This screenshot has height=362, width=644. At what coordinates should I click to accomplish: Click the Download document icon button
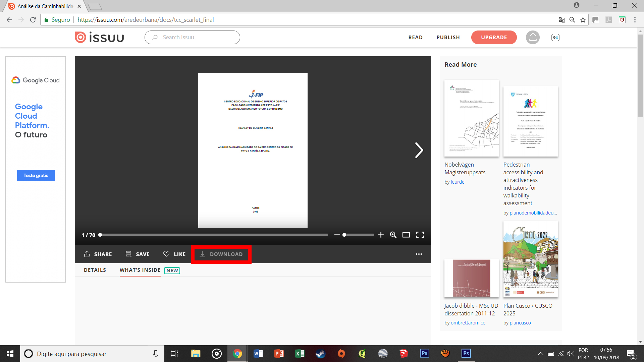pyautogui.click(x=202, y=254)
